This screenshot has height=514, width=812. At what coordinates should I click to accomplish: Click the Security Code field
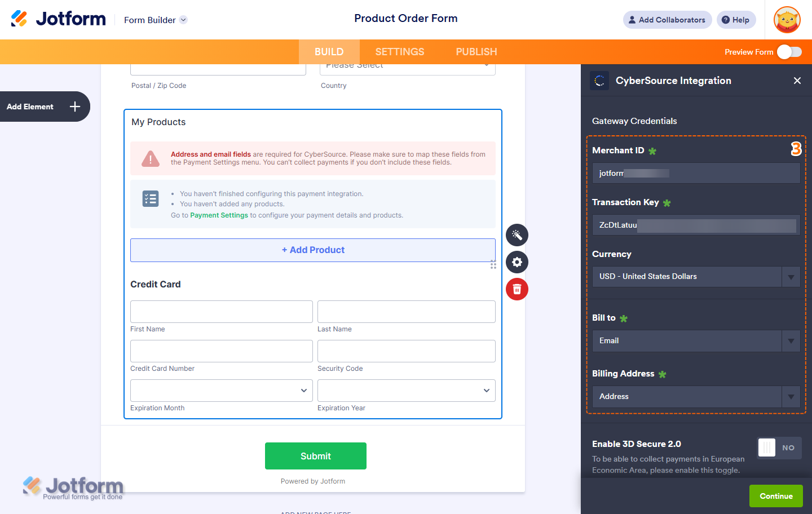(x=407, y=351)
